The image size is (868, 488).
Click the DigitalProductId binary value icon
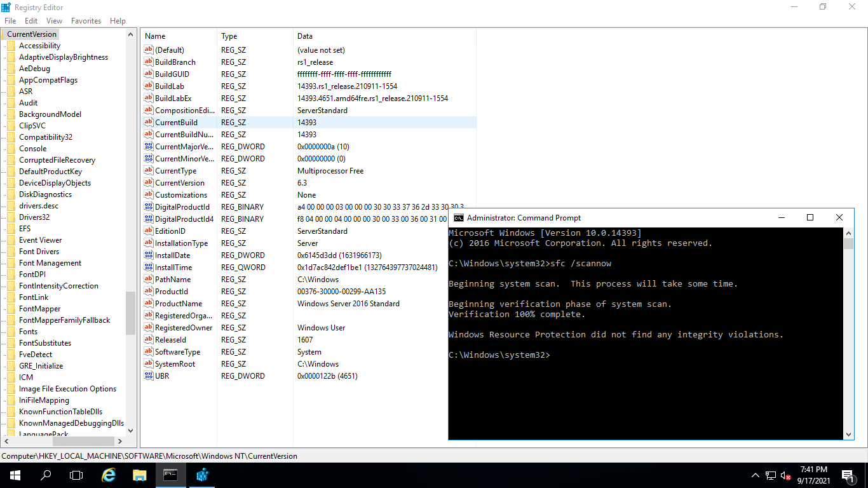click(149, 207)
